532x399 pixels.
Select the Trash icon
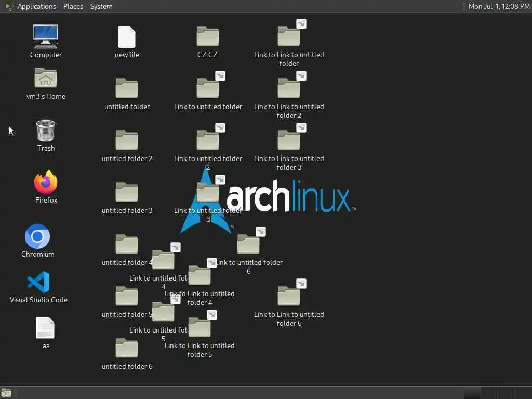[x=46, y=130]
